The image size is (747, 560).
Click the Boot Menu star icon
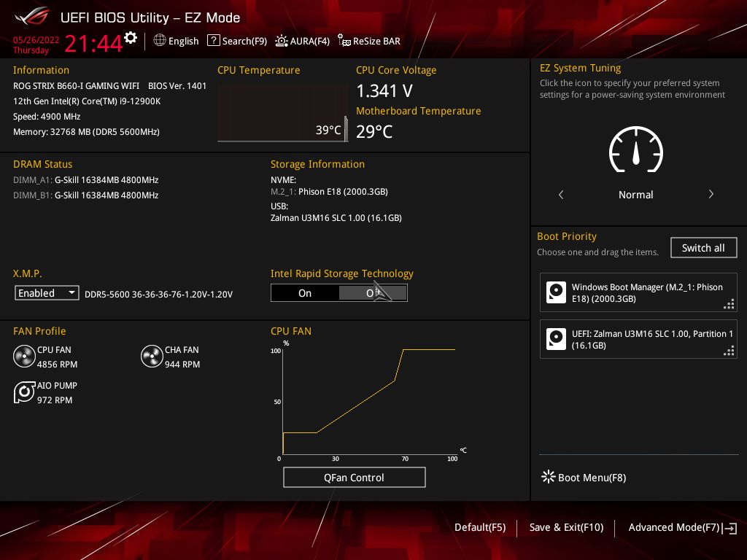point(549,477)
